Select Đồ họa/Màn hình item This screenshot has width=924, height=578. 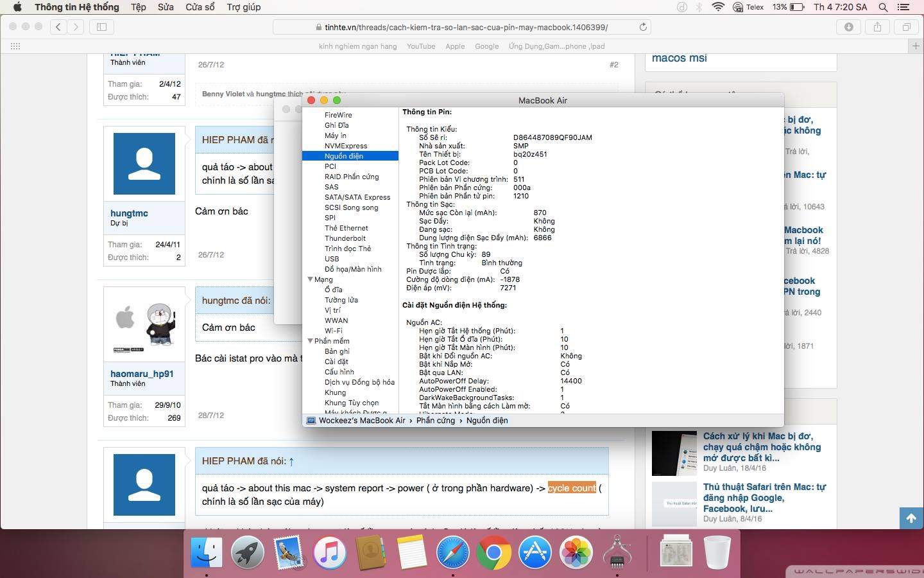coord(353,269)
